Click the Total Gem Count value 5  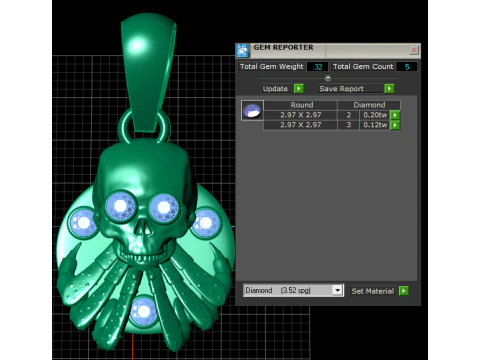coord(407,67)
